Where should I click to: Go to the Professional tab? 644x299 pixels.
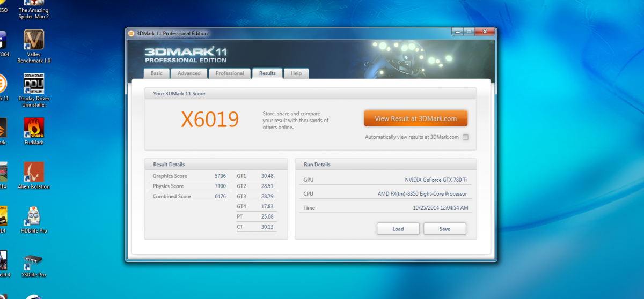coord(230,73)
